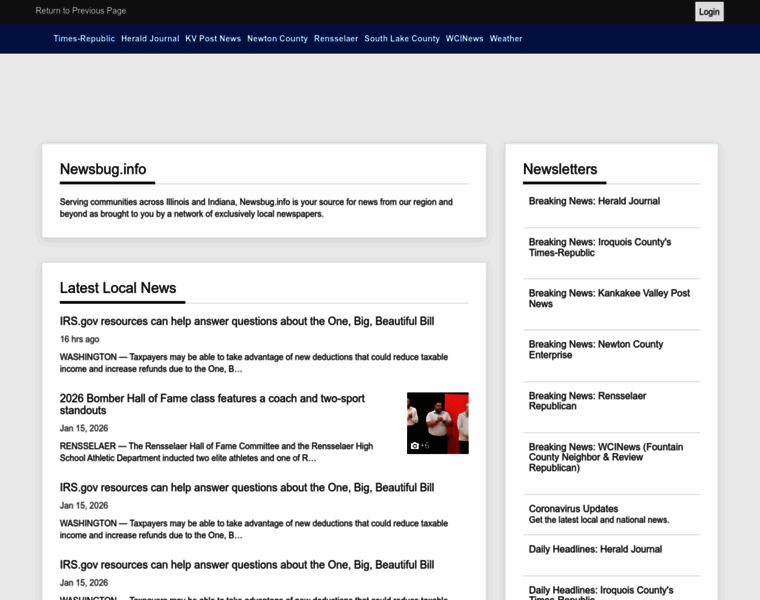Open the Rensselaer nav item

point(336,38)
